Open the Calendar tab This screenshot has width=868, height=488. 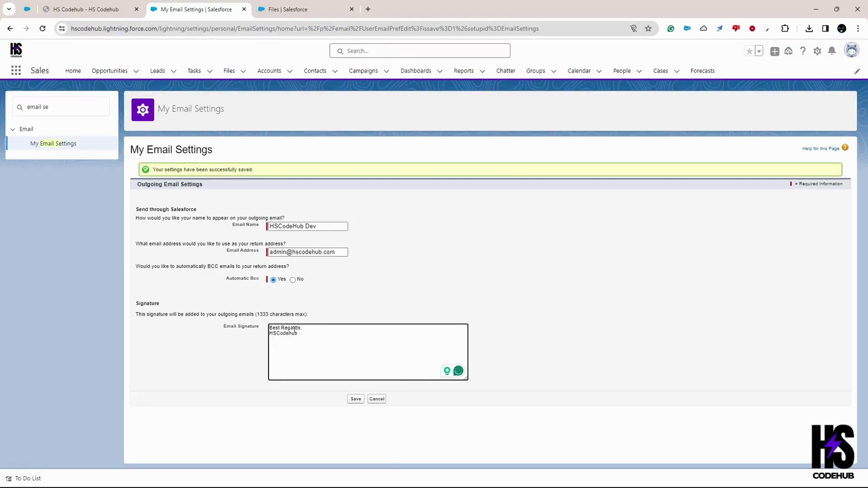pos(579,71)
